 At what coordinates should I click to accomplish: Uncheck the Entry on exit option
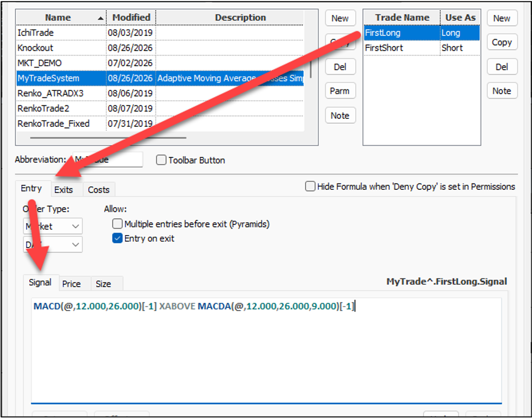117,239
